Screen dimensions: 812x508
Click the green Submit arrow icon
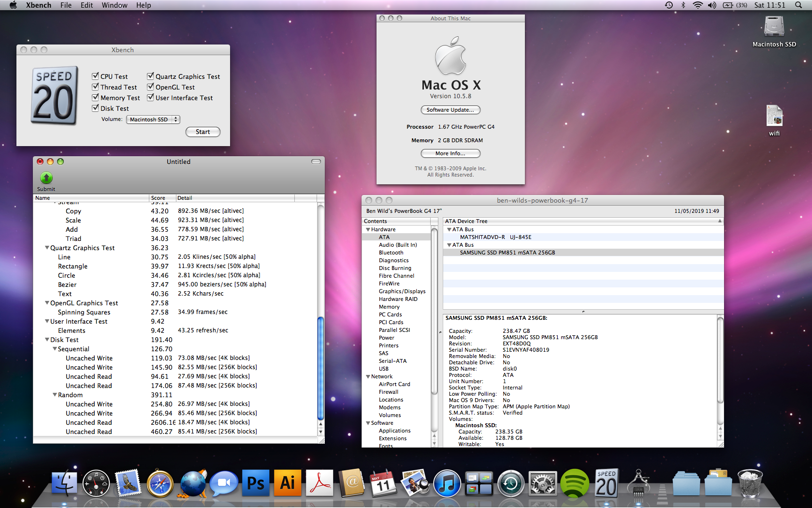(x=46, y=178)
